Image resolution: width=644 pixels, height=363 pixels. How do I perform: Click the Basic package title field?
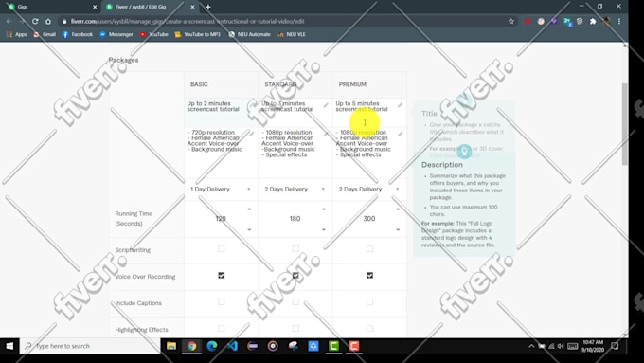[x=221, y=112]
